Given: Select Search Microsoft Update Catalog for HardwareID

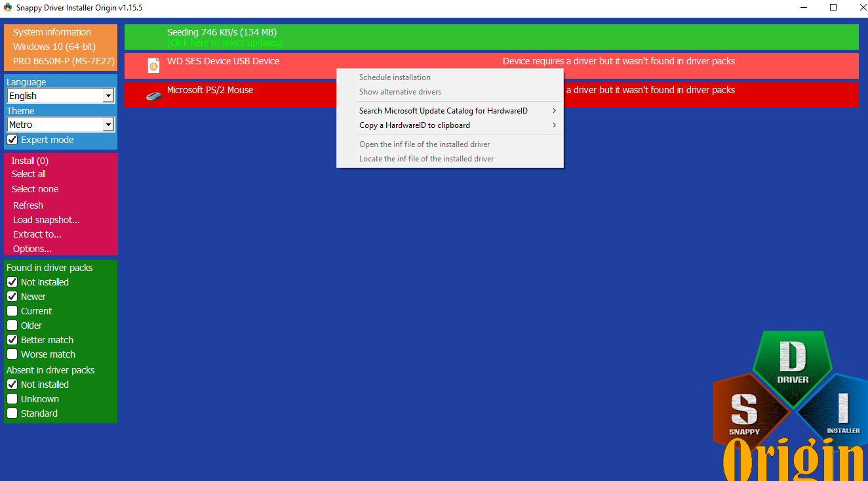Looking at the screenshot, I should click(443, 111).
